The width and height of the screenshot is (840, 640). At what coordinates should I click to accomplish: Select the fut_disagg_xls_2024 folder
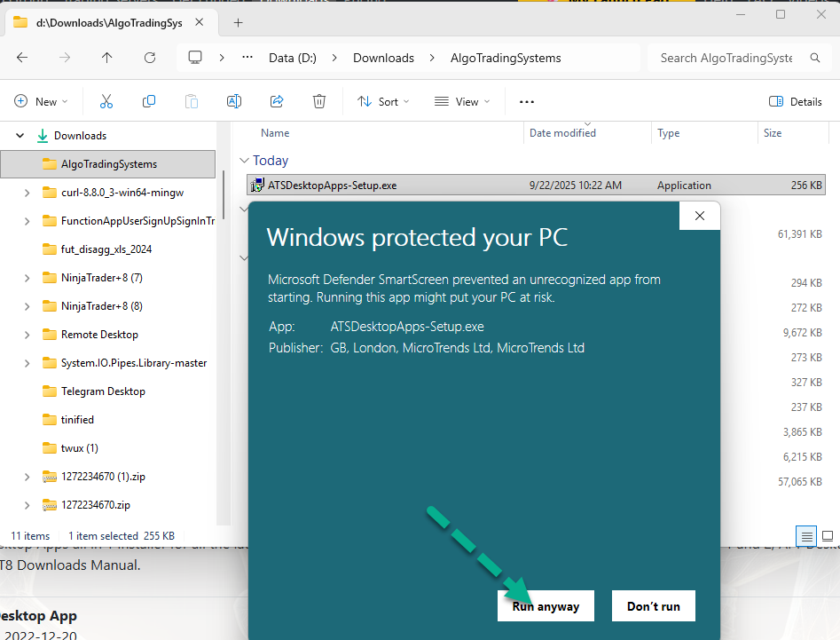106,249
